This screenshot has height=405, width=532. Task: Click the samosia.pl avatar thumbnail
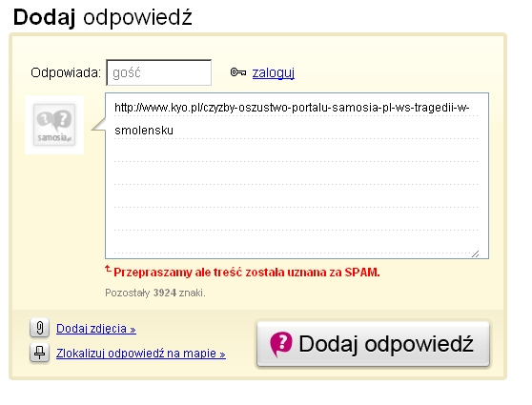tap(54, 125)
